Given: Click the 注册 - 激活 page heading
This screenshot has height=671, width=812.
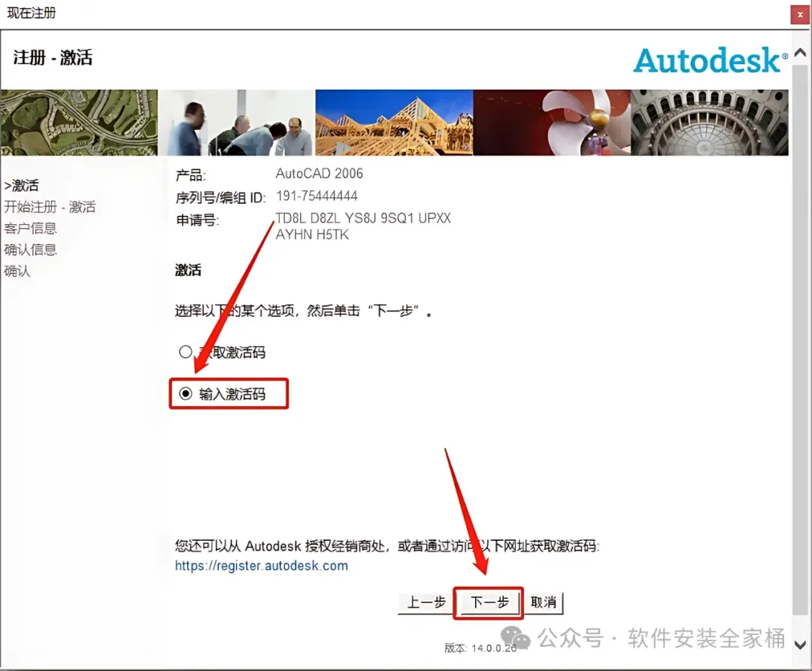Looking at the screenshot, I should coord(53,57).
